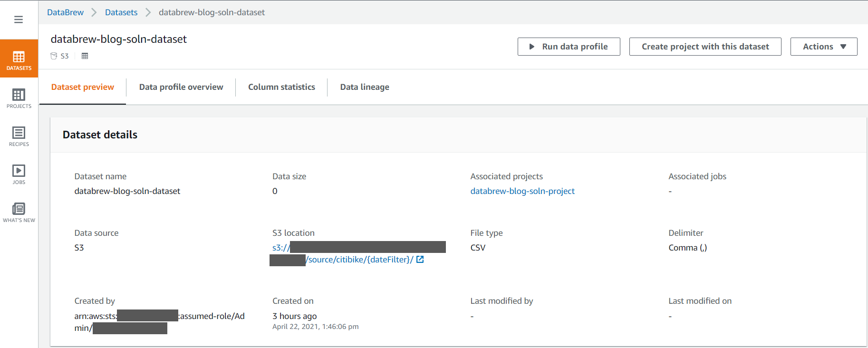868x348 pixels.
Task: Open the Datasets sidebar section
Action: (x=19, y=58)
